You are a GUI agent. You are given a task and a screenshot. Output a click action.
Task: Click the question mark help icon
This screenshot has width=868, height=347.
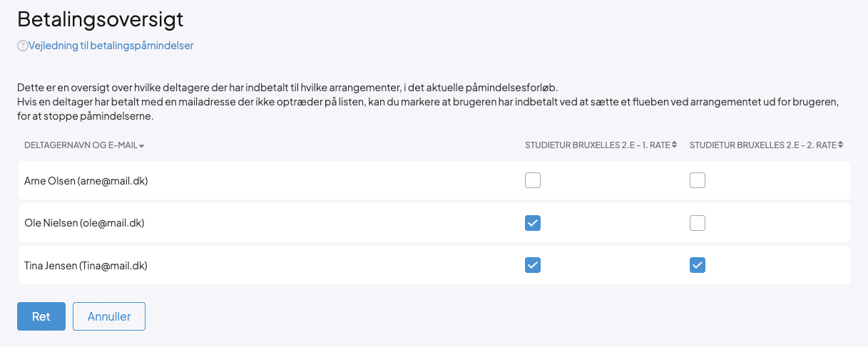22,46
